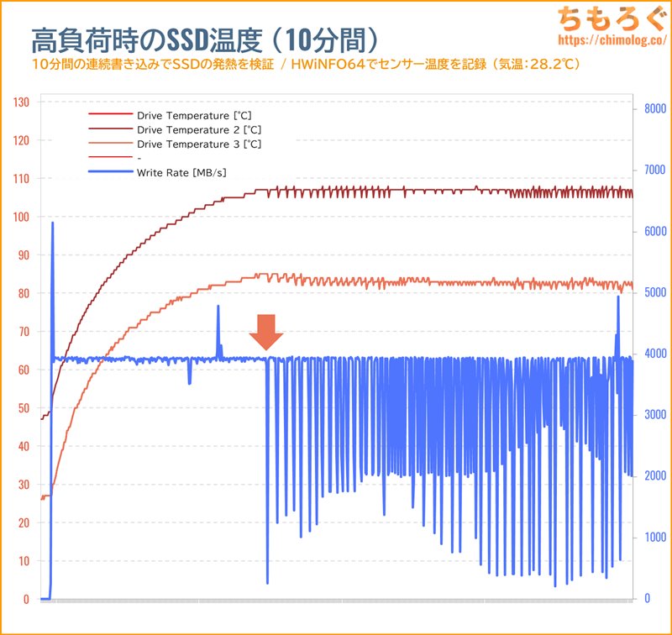This screenshot has width=672, height=635.
Task: Click the 60 label on left temperature axis
Action: point(24,370)
